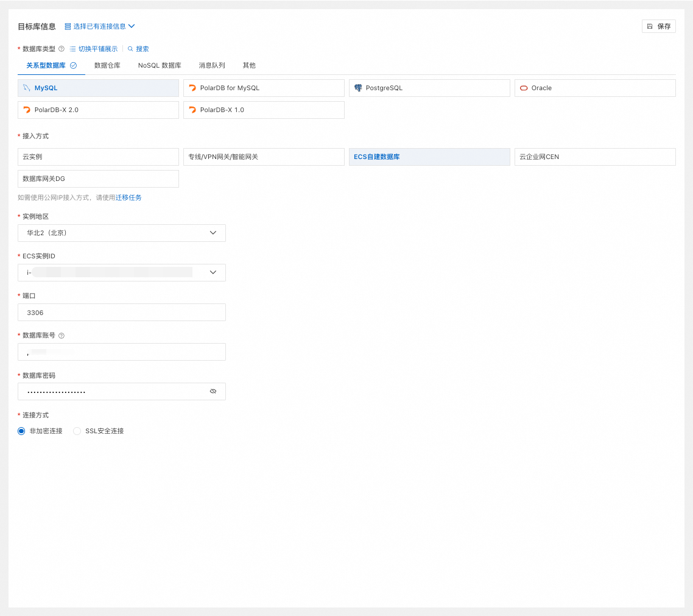Toggle password visibility eye icon
The height and width of the screenshot is (616, 693).
pyautogui.click(x=213, y=391)
